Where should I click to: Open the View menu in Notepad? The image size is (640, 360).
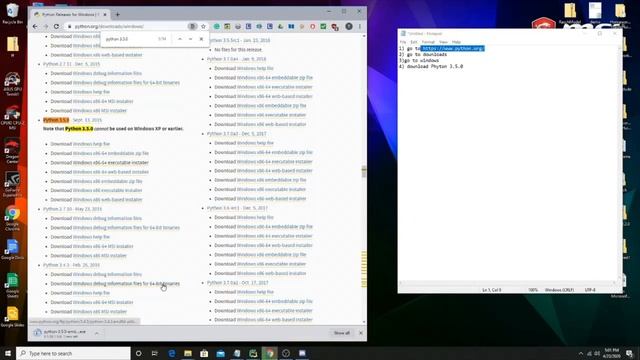pos(443,42)
